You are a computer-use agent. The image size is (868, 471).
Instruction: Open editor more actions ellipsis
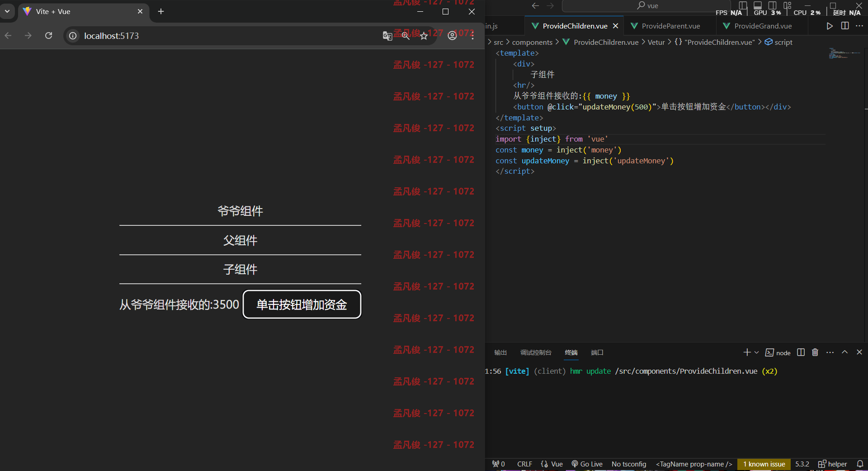coord(859,26)
